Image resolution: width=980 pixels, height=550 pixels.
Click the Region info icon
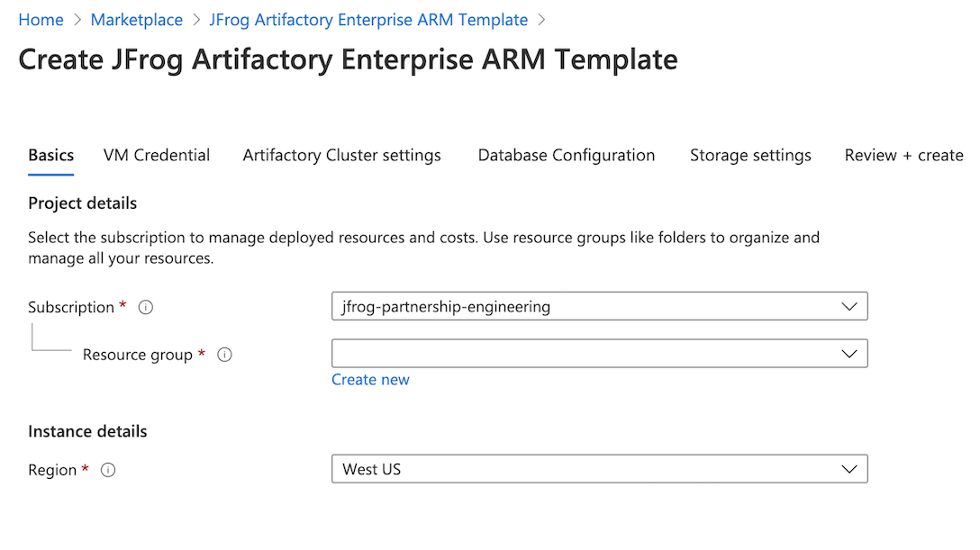(x=108, y=470)
